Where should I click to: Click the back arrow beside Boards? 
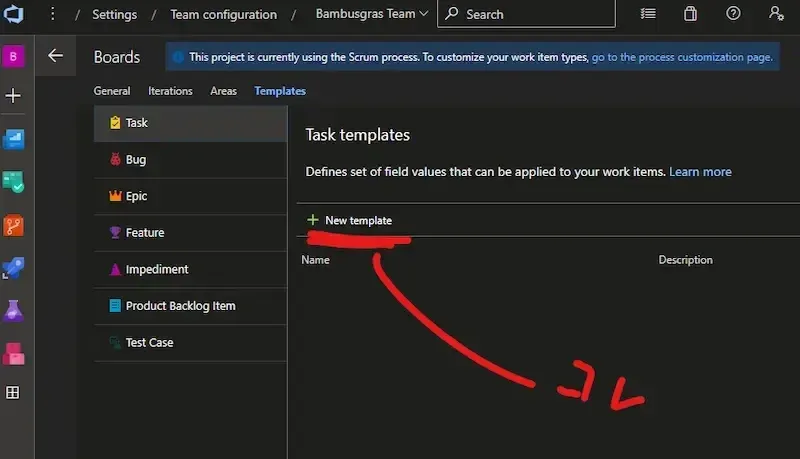tap(56, 57)
